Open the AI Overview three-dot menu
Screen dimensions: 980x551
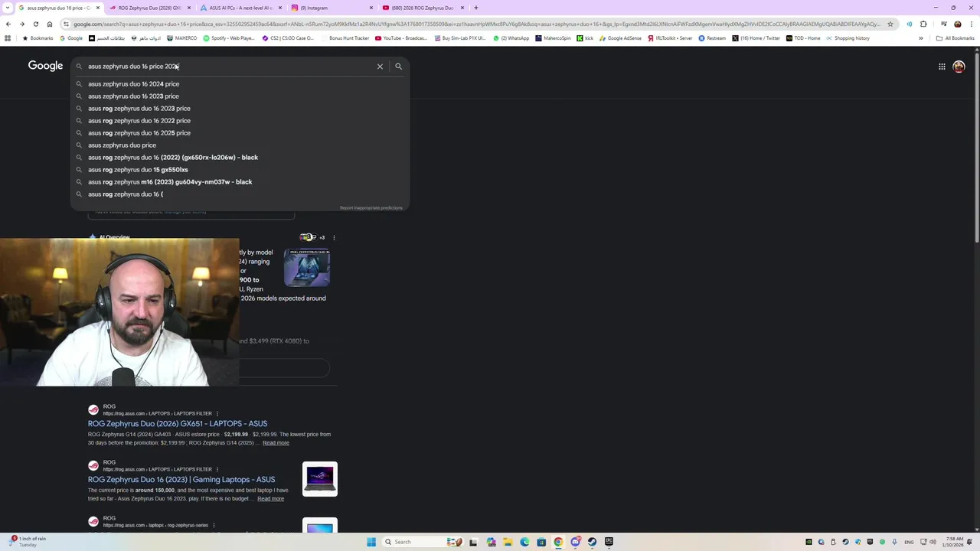[334, 237]
